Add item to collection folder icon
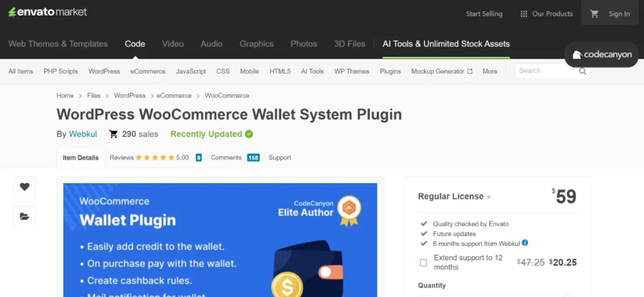644x297 pixels. [x=25, y=216]
